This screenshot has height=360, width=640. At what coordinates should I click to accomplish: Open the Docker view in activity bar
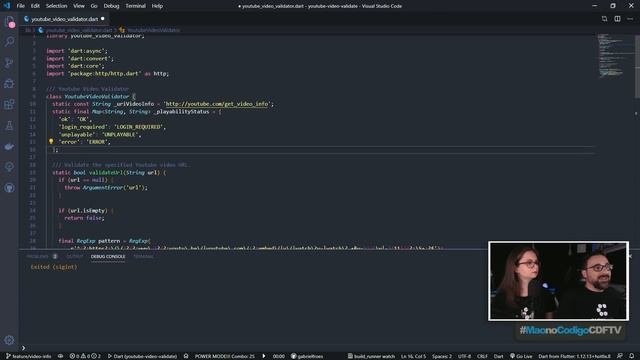tap(9, 146)
